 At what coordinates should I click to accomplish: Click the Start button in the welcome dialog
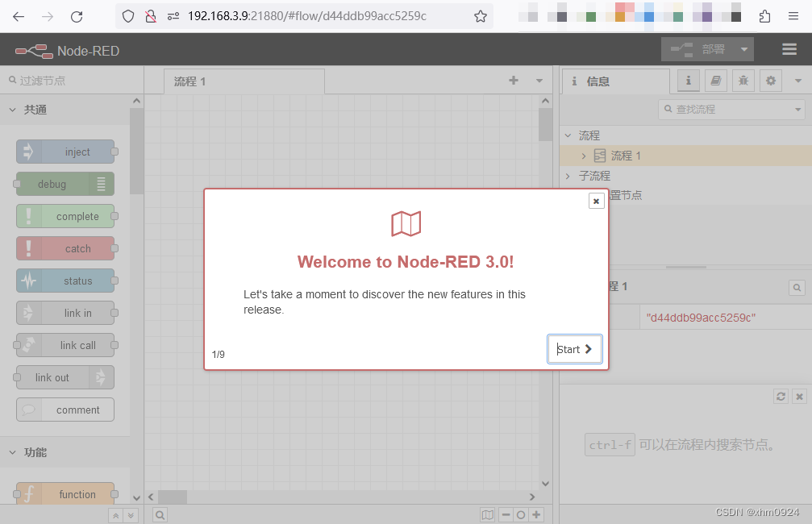[x=574, y=348]
